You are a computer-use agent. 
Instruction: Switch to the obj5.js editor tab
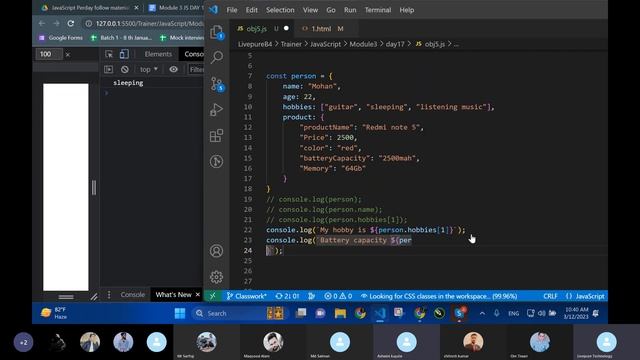[x=261, y=29]
